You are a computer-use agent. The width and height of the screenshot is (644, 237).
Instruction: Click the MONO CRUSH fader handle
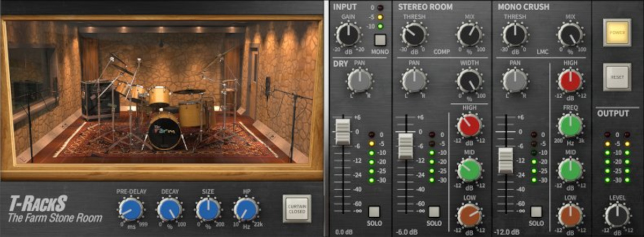coord(506,160)
